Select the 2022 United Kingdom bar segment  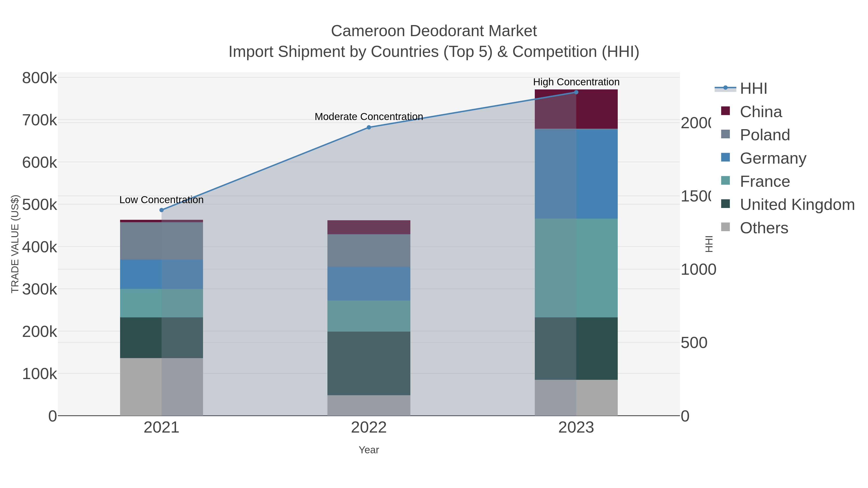[x=369, y=364]
